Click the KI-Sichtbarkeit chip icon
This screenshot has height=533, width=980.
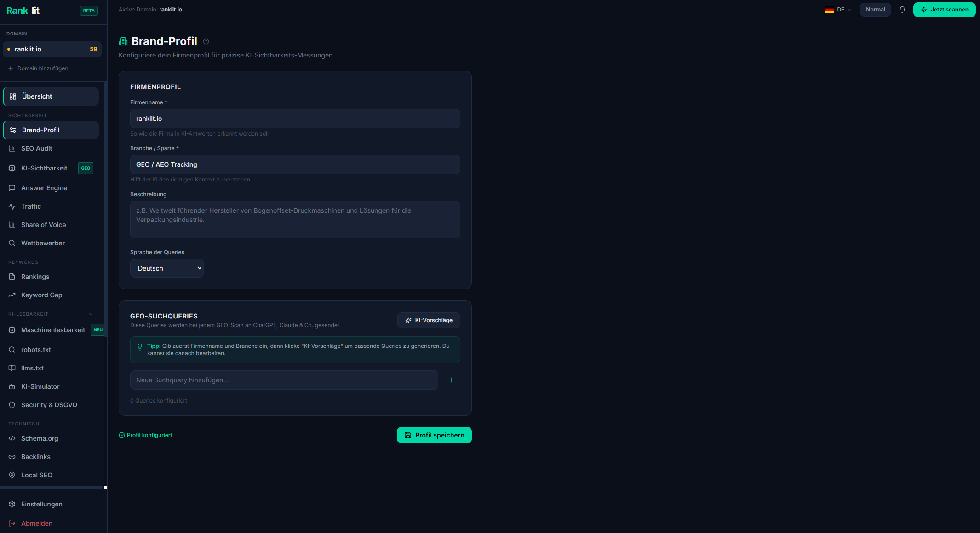(12, 168)
